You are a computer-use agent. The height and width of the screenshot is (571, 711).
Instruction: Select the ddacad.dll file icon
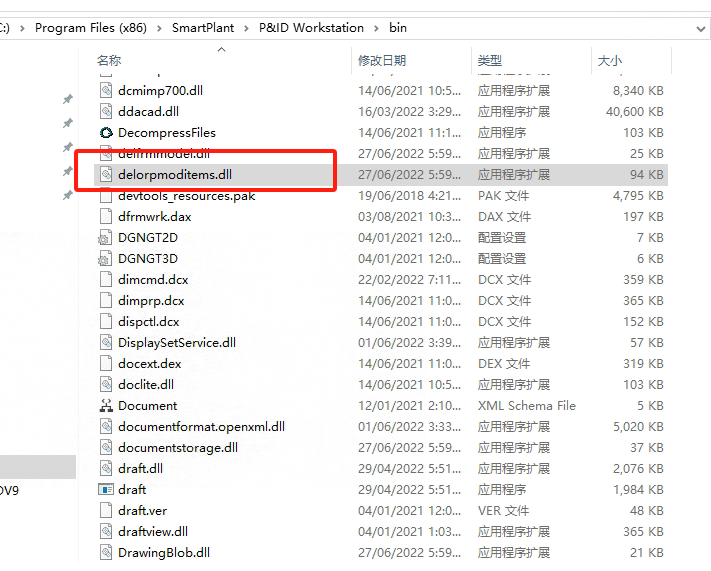coord(106,111)
